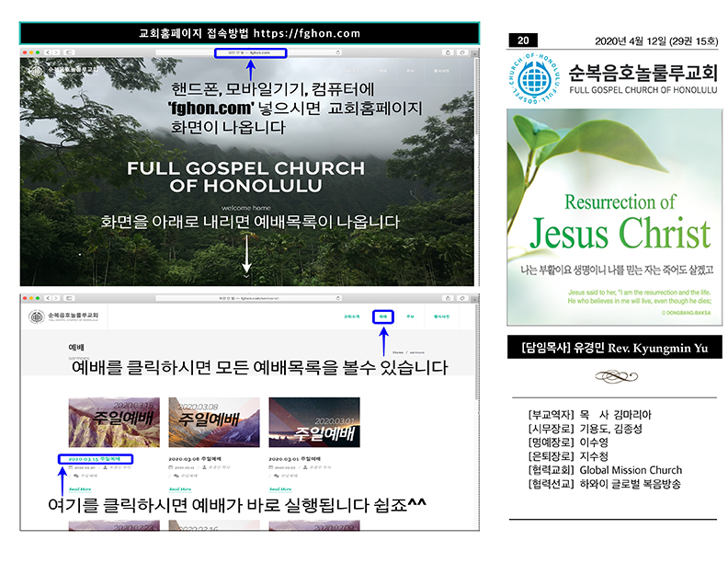Click the 'Resurrection of Jesus Christ' cover image
This screenshot has height=563, width=728.
pos(614,217)
